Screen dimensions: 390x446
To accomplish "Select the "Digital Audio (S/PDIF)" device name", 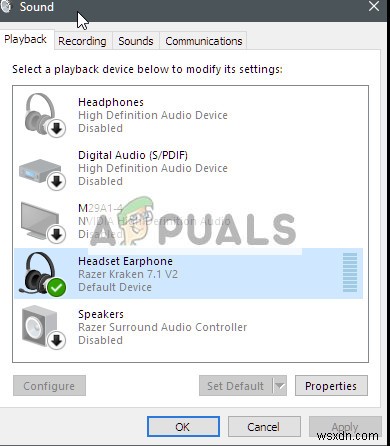I will point(133,155).
